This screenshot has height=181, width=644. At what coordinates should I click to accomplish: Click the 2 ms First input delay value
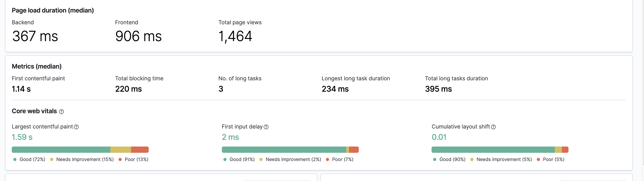(x=230, y=137)
